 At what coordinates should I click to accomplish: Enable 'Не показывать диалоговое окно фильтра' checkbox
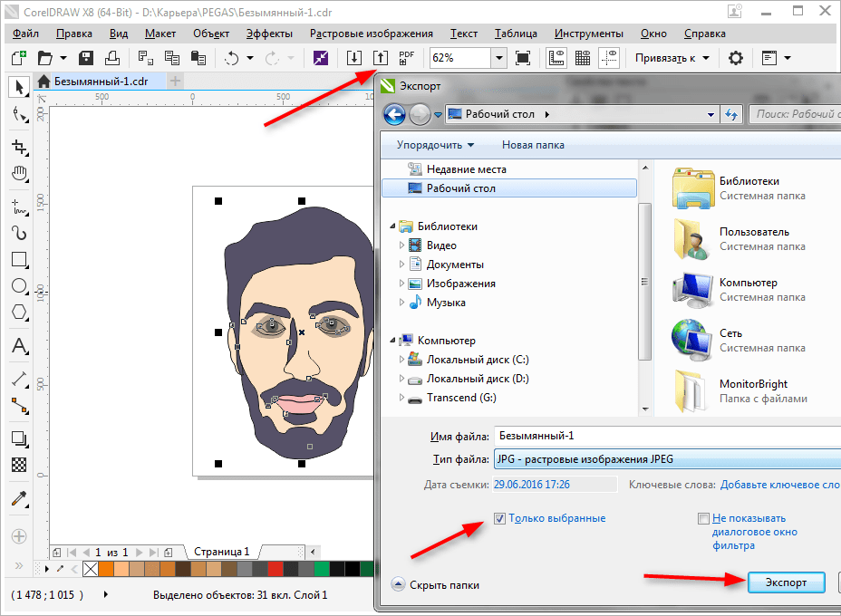point(703,519)
